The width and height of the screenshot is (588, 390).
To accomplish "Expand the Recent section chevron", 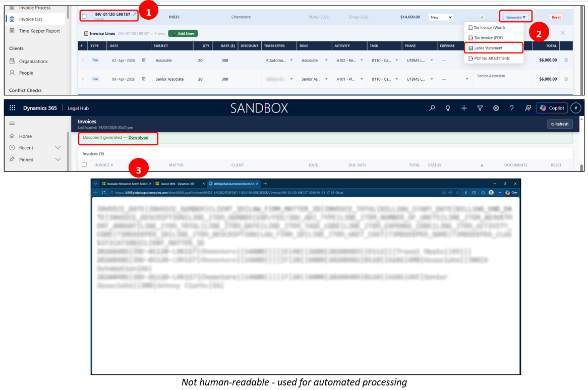I will (58, 148).
